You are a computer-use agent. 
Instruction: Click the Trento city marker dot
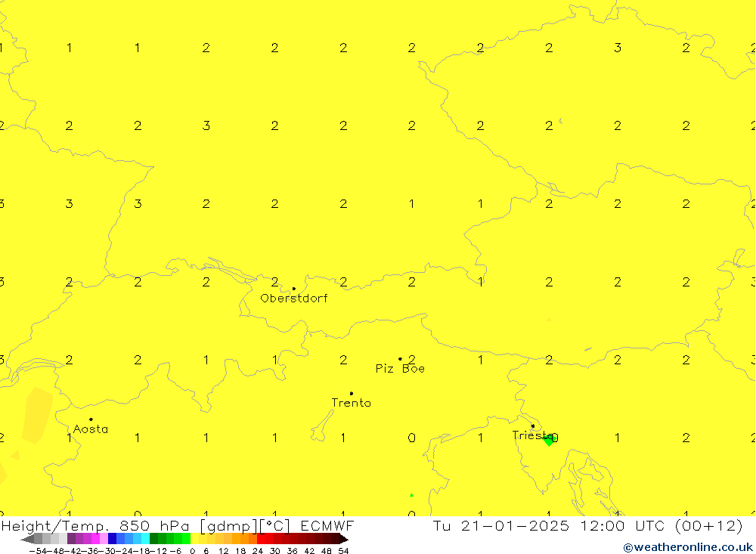(x=352, y=393)
